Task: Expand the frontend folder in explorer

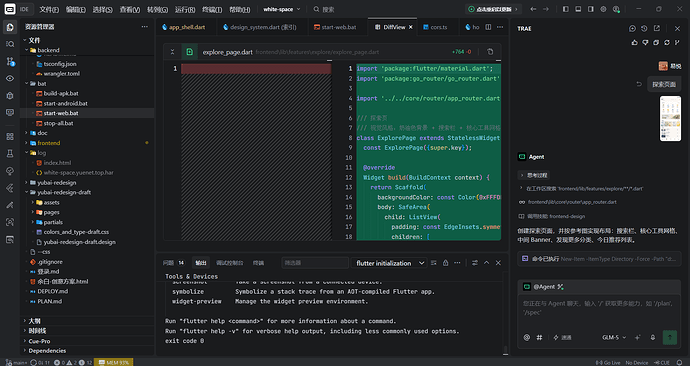Action: point(48,143)
